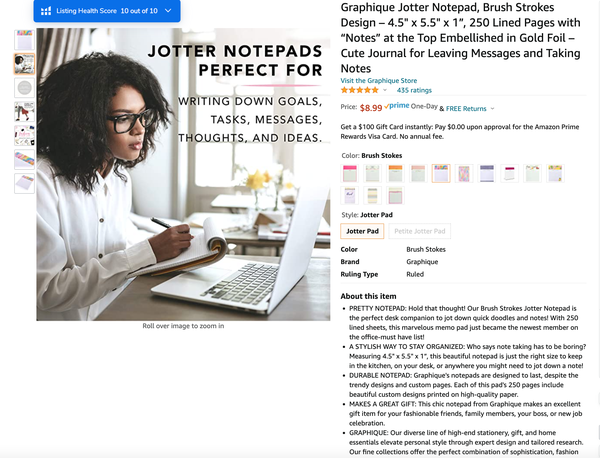
Task: Choose the first pink-top color swatch
Action: pos(350,173)
